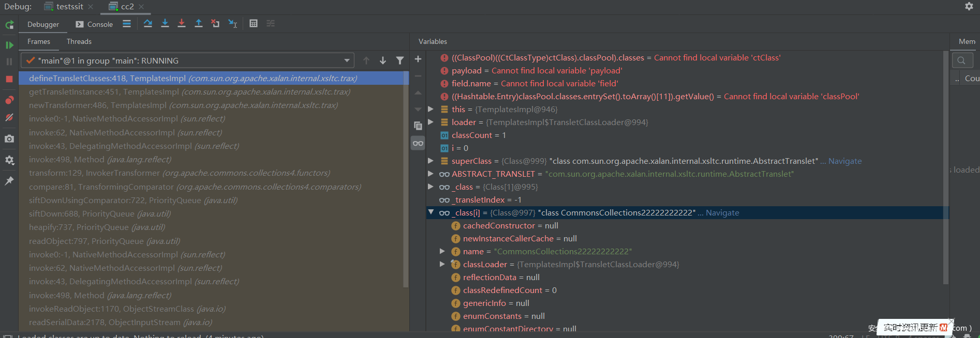The image size is (980, 338).
Task: Toggle the frames filter funnel icon
Action: point(400,60)
